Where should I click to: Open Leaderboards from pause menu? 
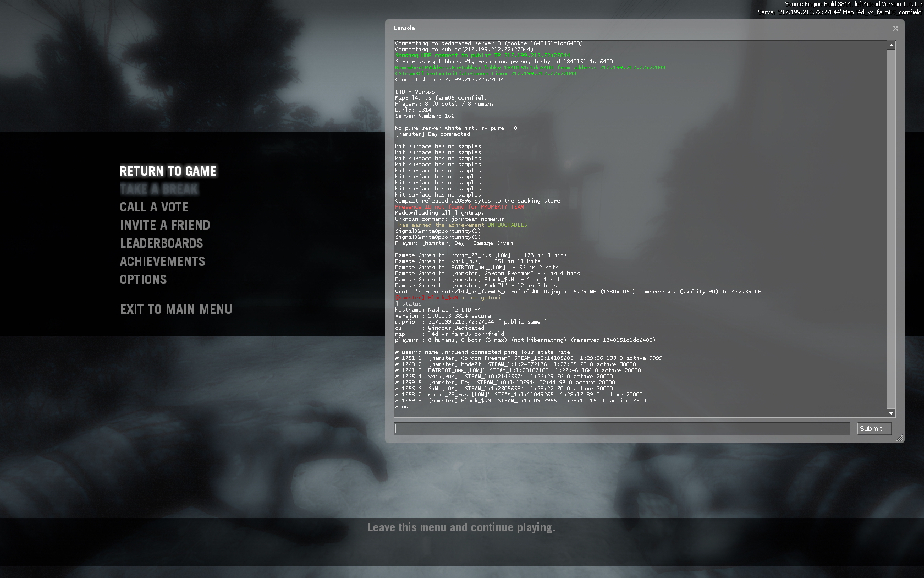click(162, 243)
